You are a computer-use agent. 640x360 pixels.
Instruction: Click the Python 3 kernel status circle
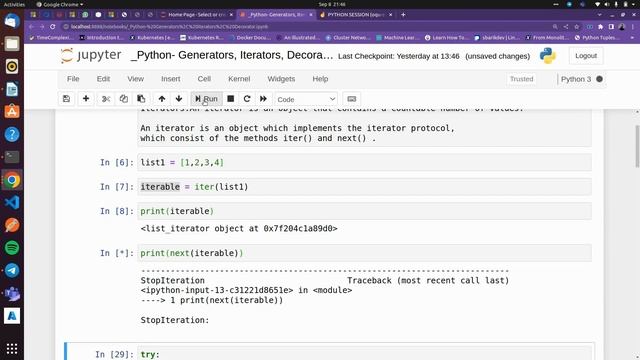point(599,79)
